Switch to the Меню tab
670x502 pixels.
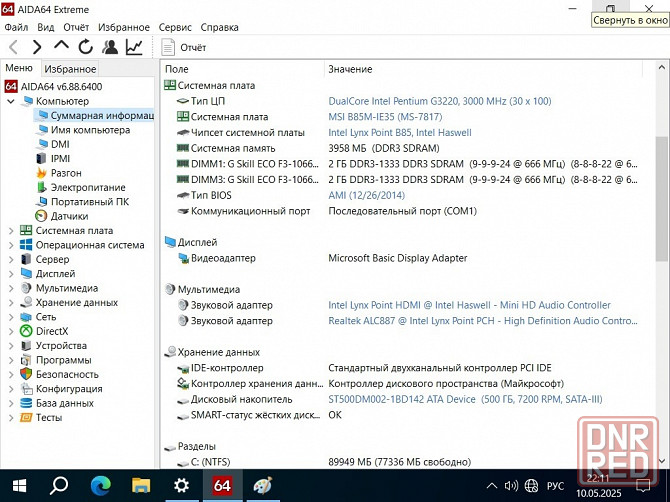[19, 68]
